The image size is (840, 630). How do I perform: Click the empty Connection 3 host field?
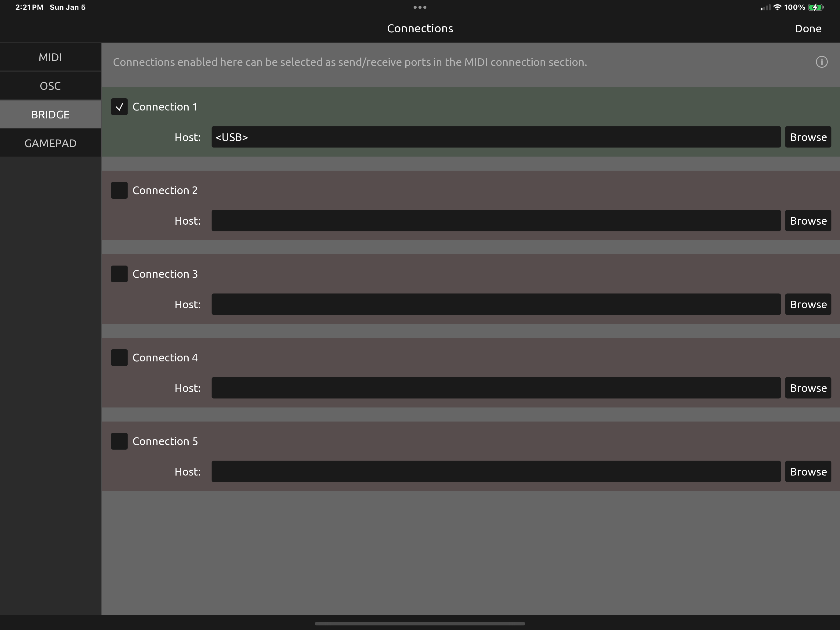(x=496, y=304)
